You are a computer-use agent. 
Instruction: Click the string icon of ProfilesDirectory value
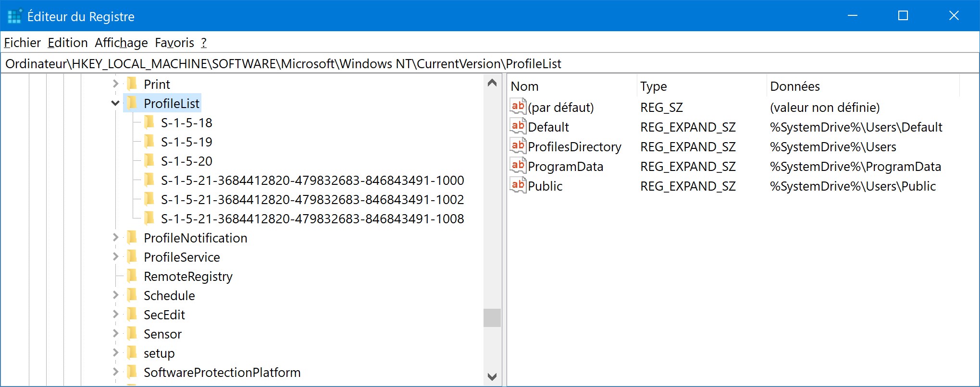[518, 146]
